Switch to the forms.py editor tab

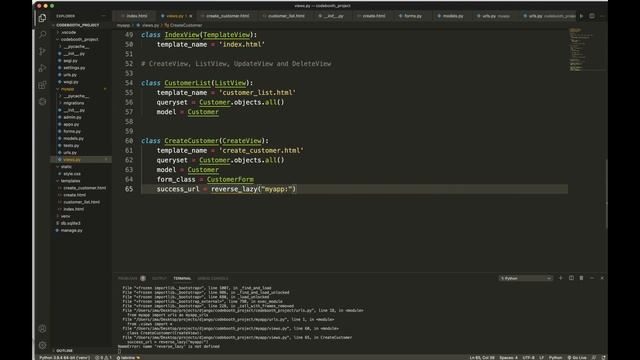click(x=411, y=16)
